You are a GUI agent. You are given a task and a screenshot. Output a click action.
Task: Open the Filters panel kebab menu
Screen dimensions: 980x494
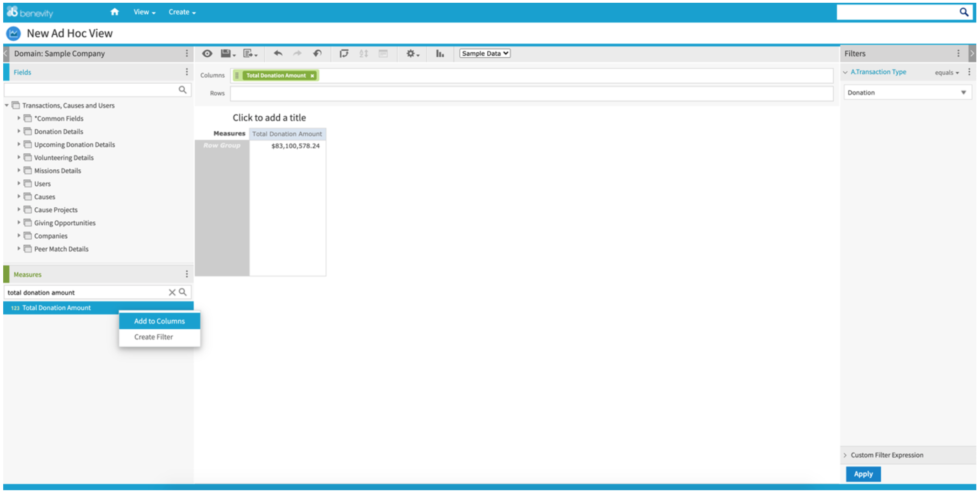[x=958, y=54]
